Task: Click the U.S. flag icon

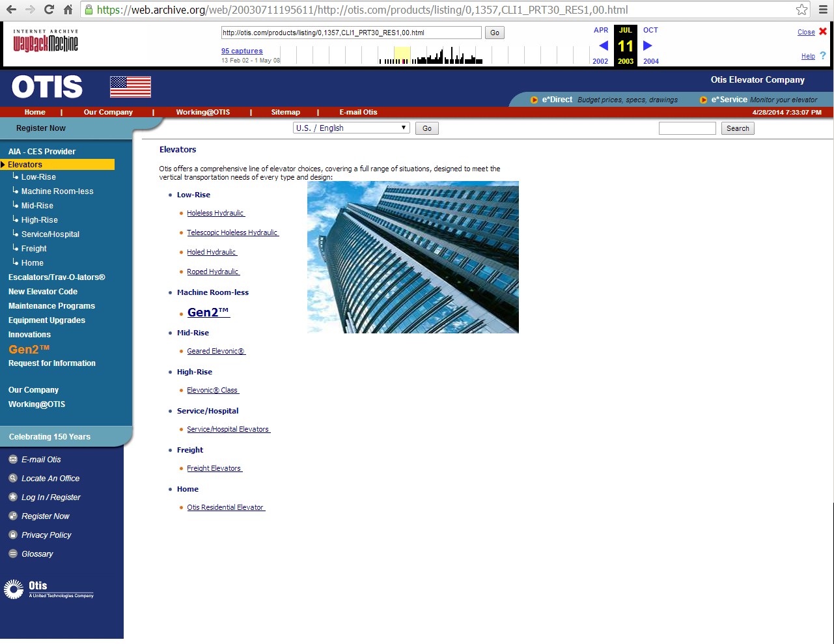Action: click(130, 87)
